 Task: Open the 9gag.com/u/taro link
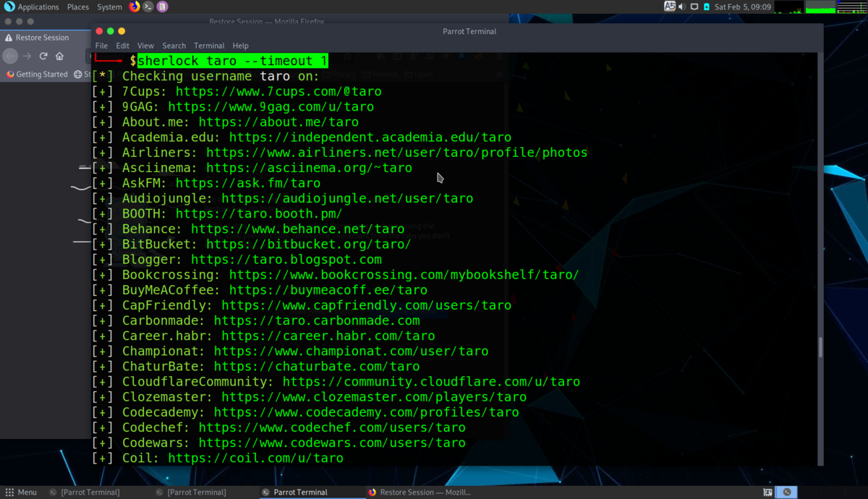click(271, 106)
